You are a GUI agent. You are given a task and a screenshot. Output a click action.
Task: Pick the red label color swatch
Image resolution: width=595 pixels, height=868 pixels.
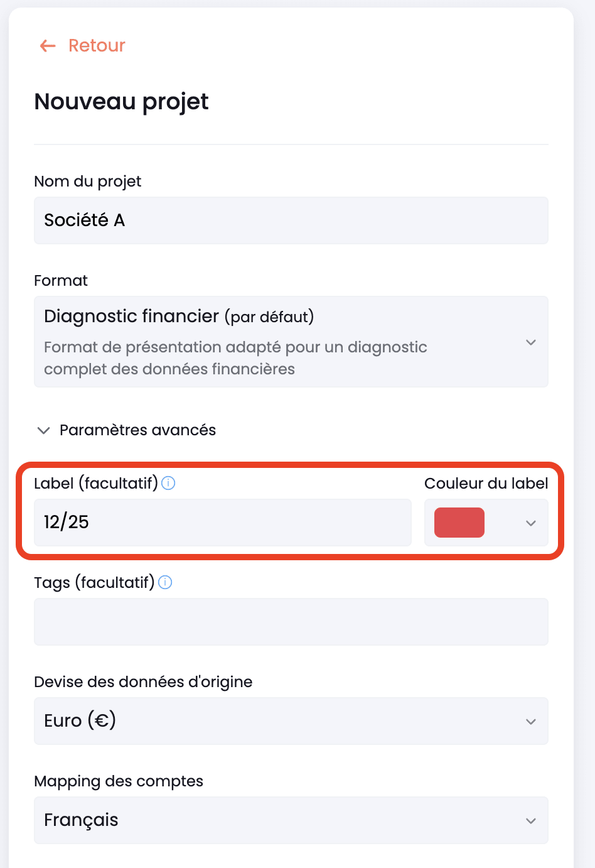pos(459,523)
